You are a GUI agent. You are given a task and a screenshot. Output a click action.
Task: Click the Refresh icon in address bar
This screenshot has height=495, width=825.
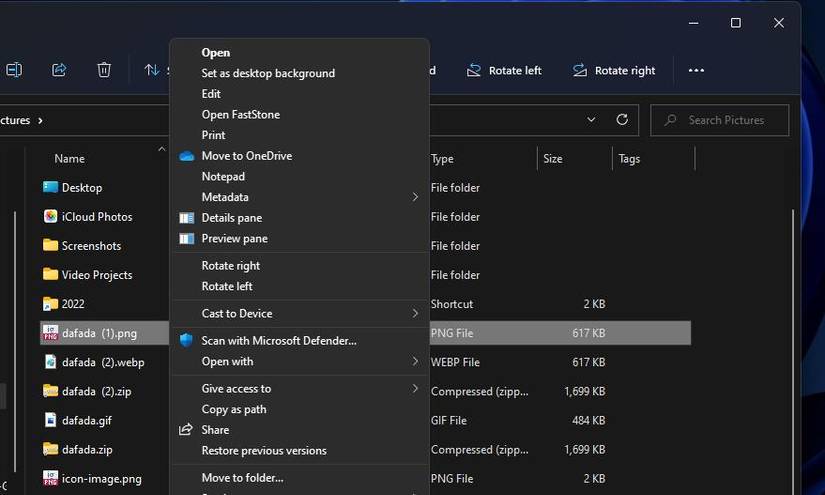point(622,120)
